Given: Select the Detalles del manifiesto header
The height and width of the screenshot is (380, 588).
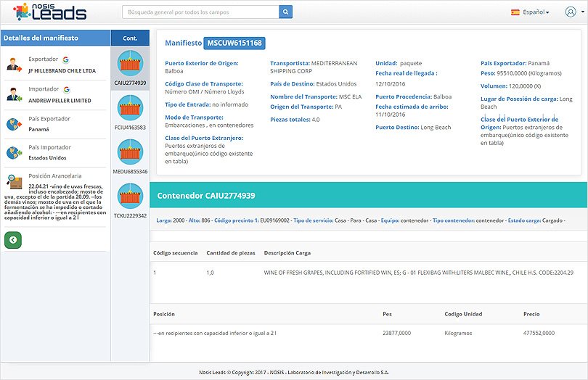Looking at the screenshot, I should (55, 38).
